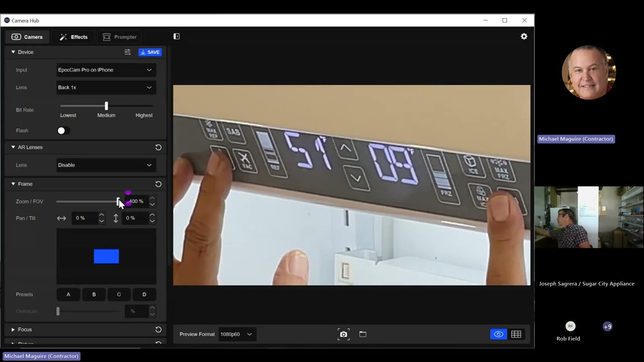The image size is (644, 362).
Task: Reset Frame settings
Action: 158,184
